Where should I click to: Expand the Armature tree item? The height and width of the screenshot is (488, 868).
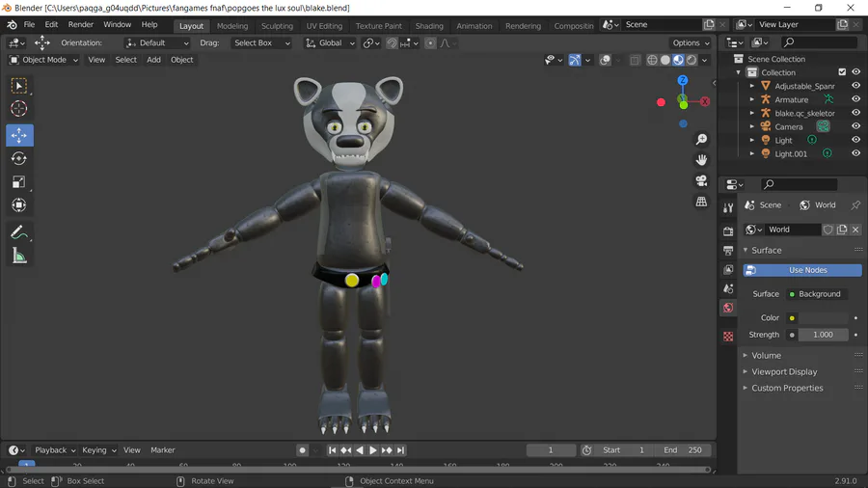point(751,99)
